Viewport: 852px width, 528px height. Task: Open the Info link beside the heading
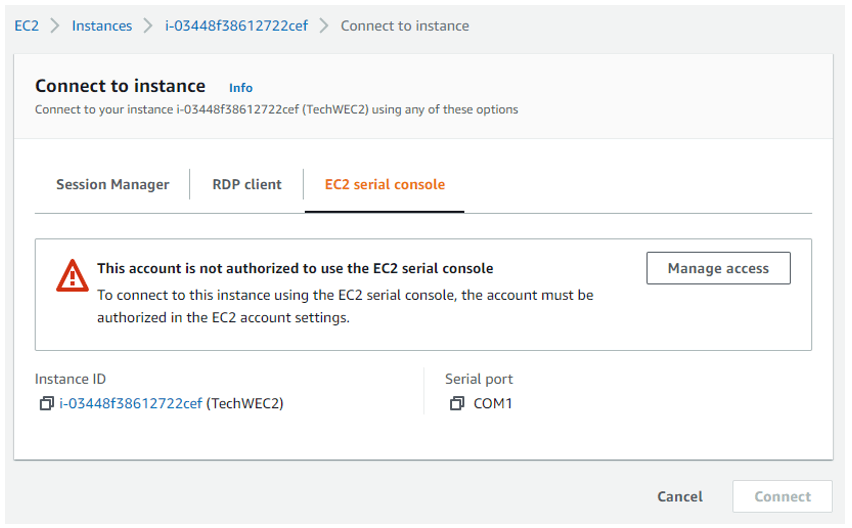tap(241, 88)
